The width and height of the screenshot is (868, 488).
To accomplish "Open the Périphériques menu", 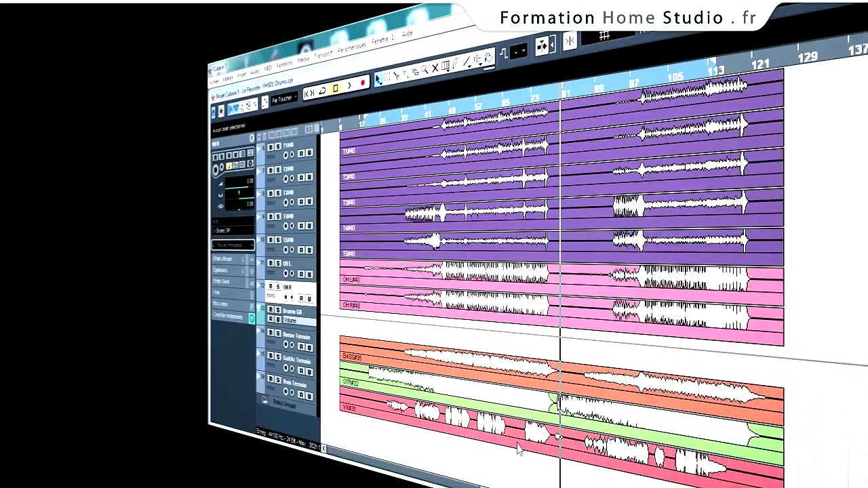I will pyautogui.click(x=352, y=47).
